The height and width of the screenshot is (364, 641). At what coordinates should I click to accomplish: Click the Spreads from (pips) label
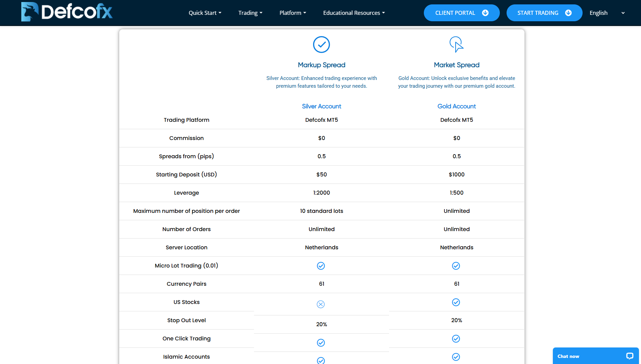click(186, 156)
